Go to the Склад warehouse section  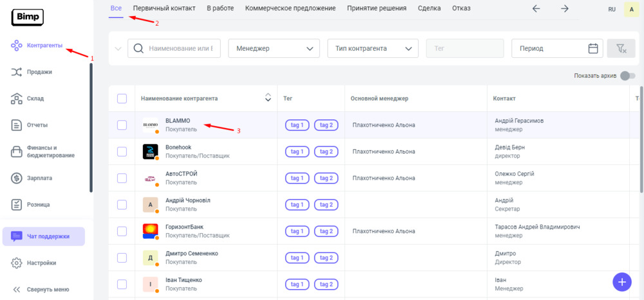(x=35, y=98)
